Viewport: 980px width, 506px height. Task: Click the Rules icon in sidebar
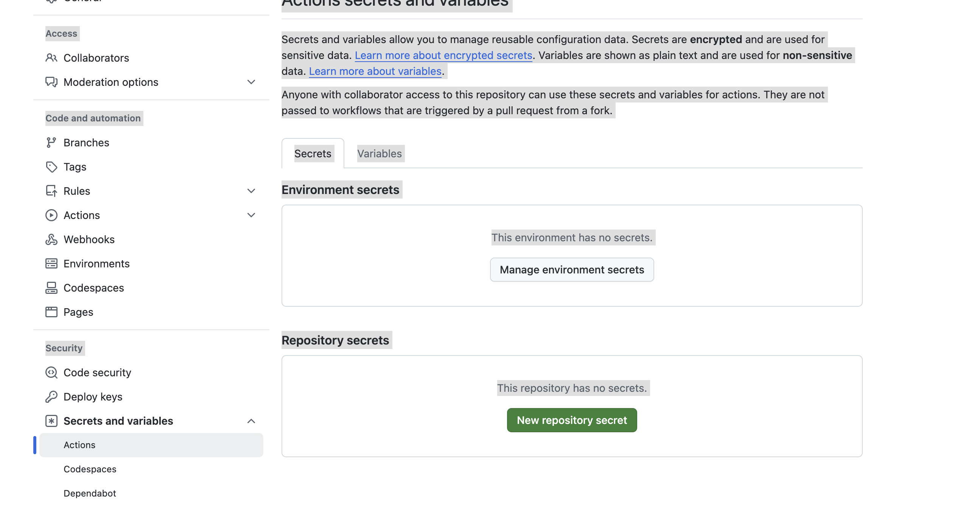point(51,191)
